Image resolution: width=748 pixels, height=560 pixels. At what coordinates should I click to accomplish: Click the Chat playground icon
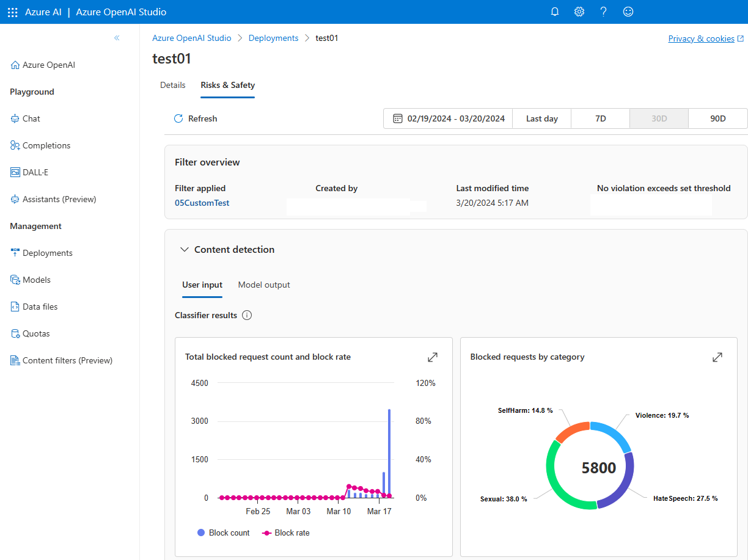pos(15,119)
